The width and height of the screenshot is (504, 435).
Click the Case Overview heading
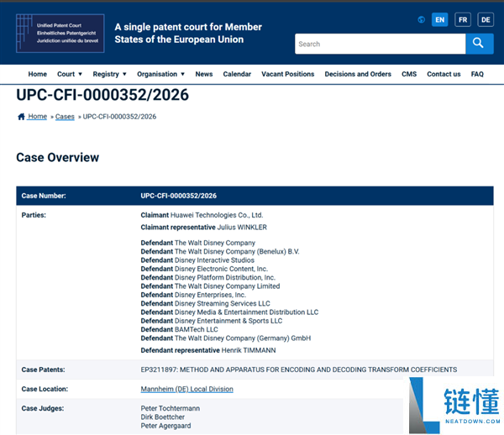coord(57,157)
